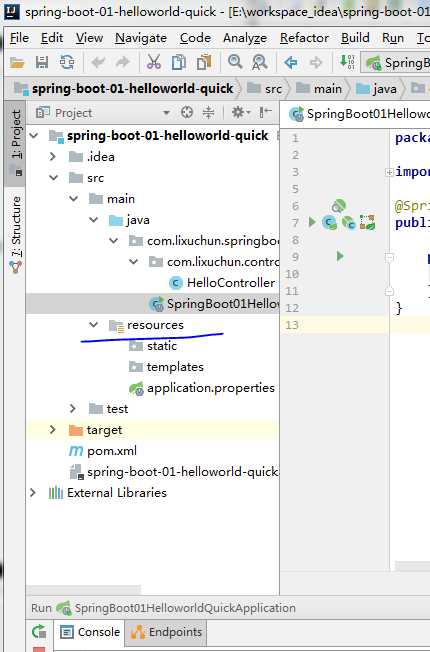Open the Refactor menu
The height and width of the screenshot is (652, 430).
pos(304,38)
